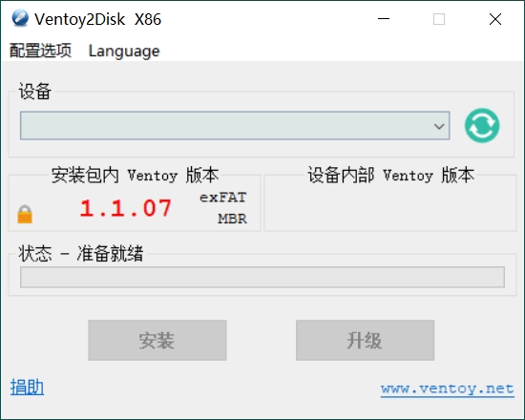The image size is (525, 420).
Task: Click the 安装 install button
Action: [157, 340]
